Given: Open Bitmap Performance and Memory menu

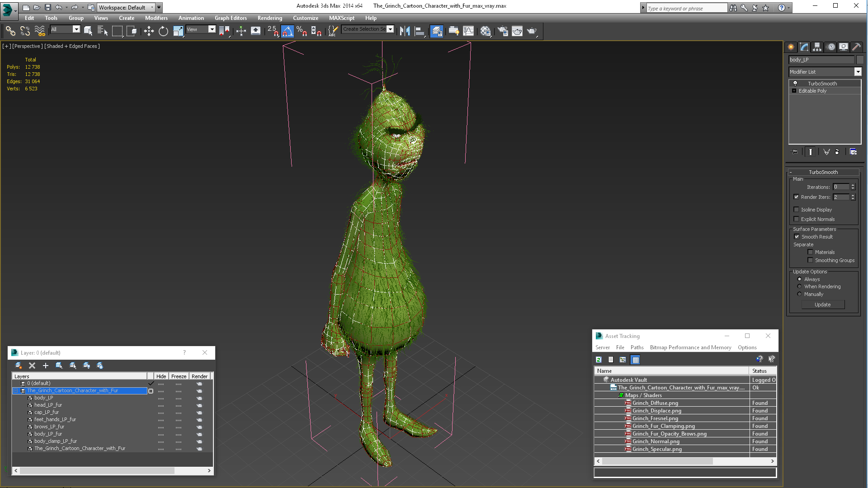Looking at the screenshot, I should pos(690,347).
